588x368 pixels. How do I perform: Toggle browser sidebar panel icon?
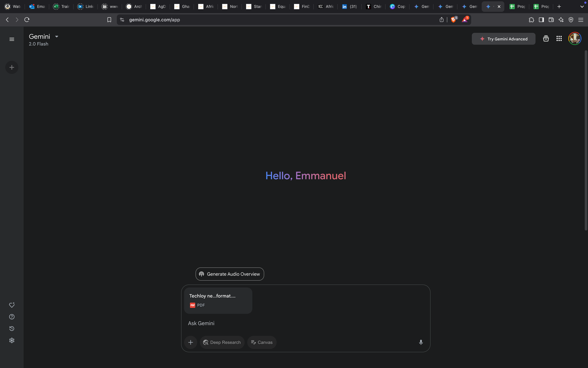click(x=541, y=20)
